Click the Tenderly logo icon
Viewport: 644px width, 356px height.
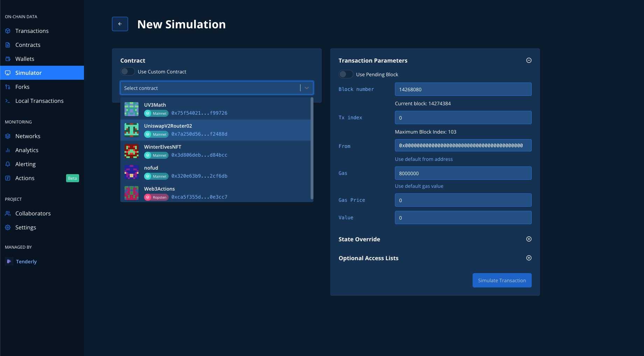[x=9, y=261]
